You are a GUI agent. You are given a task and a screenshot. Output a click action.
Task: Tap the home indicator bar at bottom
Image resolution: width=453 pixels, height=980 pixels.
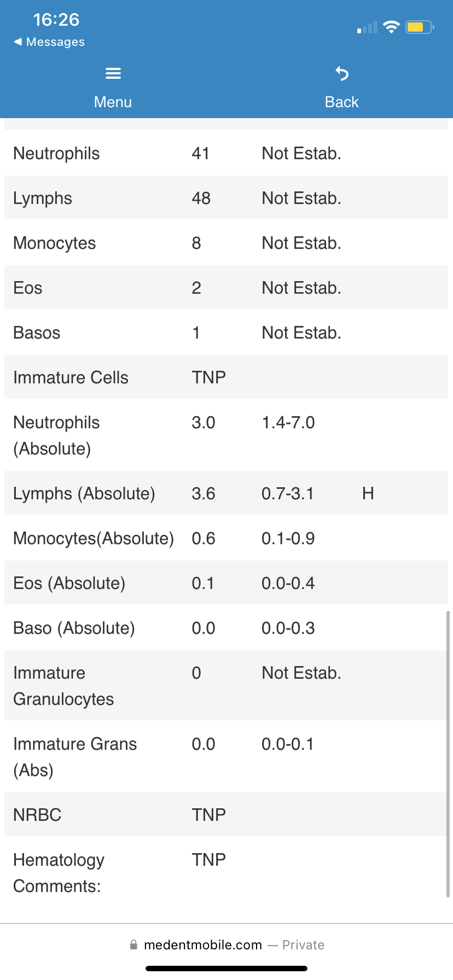point(226,969)
